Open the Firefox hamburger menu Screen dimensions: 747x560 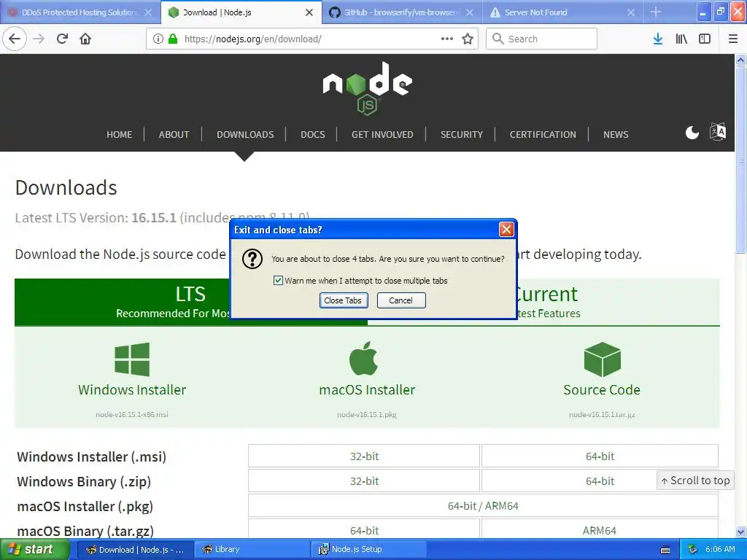coord(733,39)
